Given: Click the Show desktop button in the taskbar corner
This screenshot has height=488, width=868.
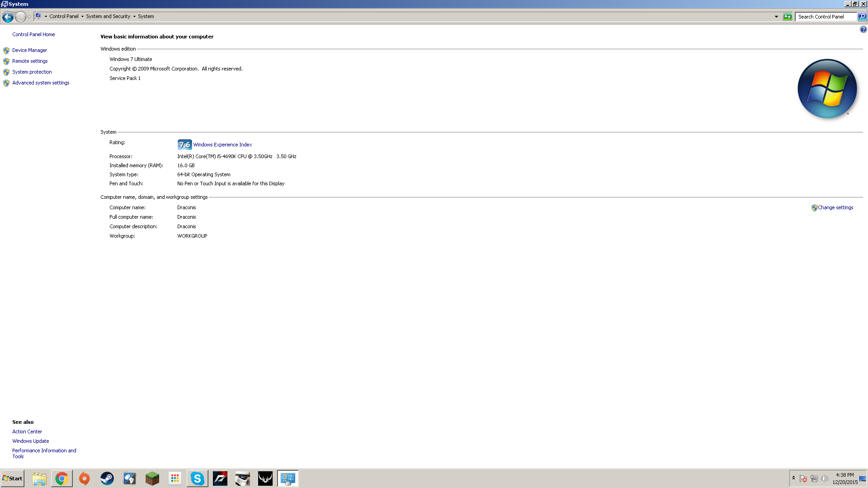Looking at the screenshot, I should click(x=863, y=479).
